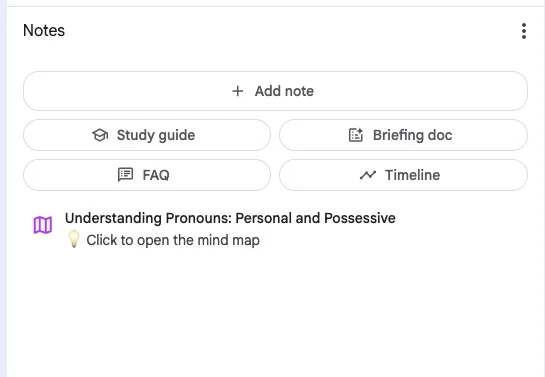Create a Briefing doc

(x=403, y=135)
